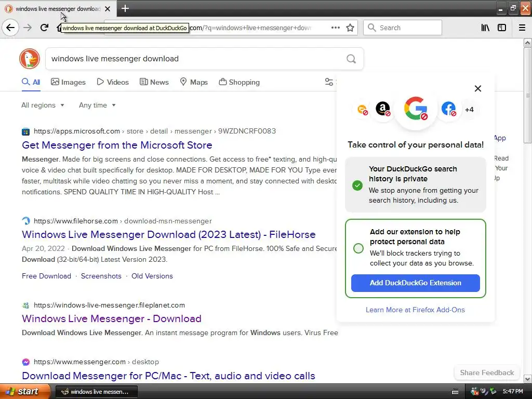The width and height of the screenshot is (532, 399).
Task: Open Get Messenger from the Microsoft Store
Action: coord(117,145)
